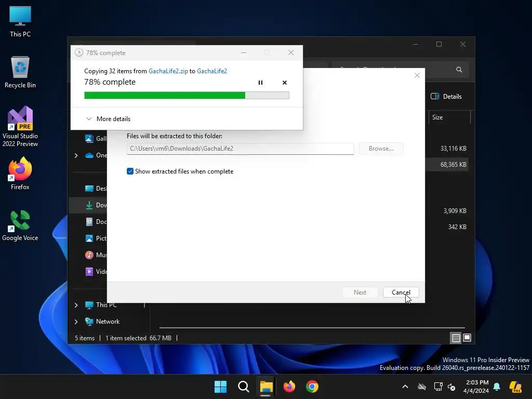The height and width of the screenshot is (399, 532).
Task: Open This PC desktop icon
Action: pos(20,21)
